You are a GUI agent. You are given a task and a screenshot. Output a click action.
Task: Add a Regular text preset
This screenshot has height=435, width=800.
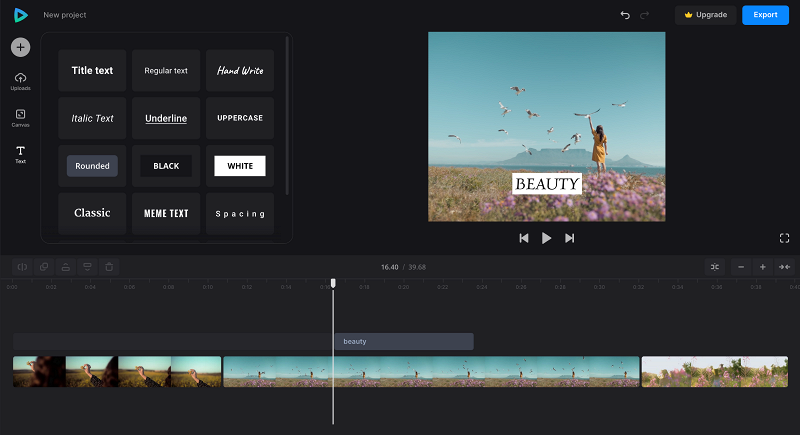(x=166, y=70)
